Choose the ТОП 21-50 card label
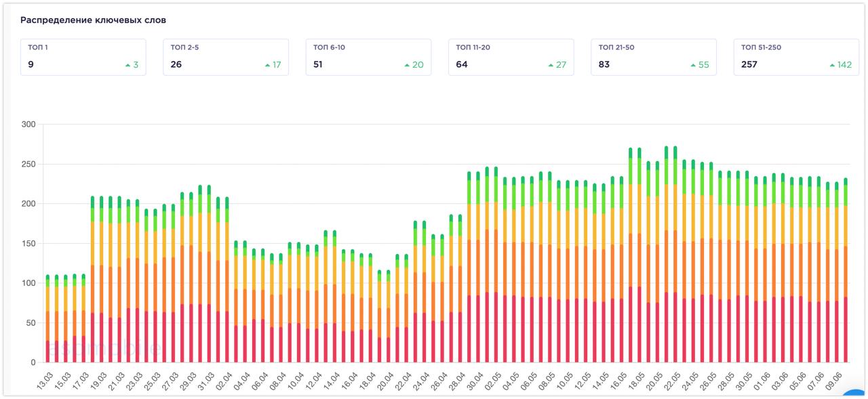868x399 pixels. [616, 47]
